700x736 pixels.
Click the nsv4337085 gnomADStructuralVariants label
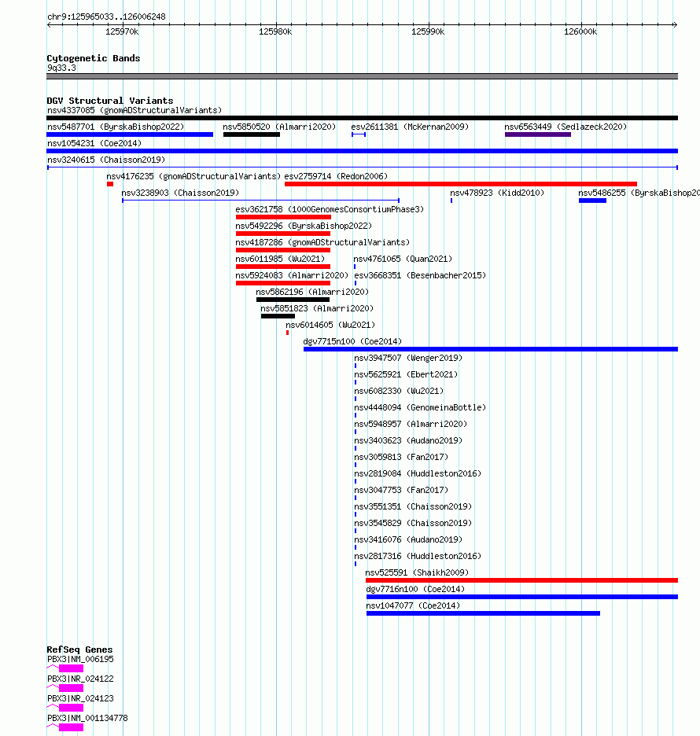point(134,110)
